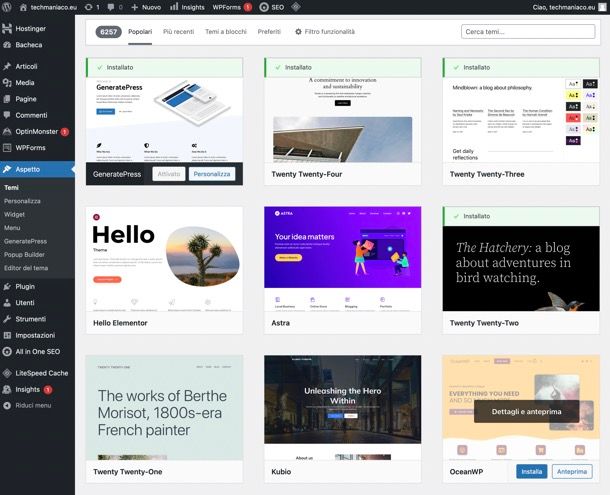Open Twenty Twenty-Four theme thumbnail
The image size is (610, 495).
click(342, 120)
